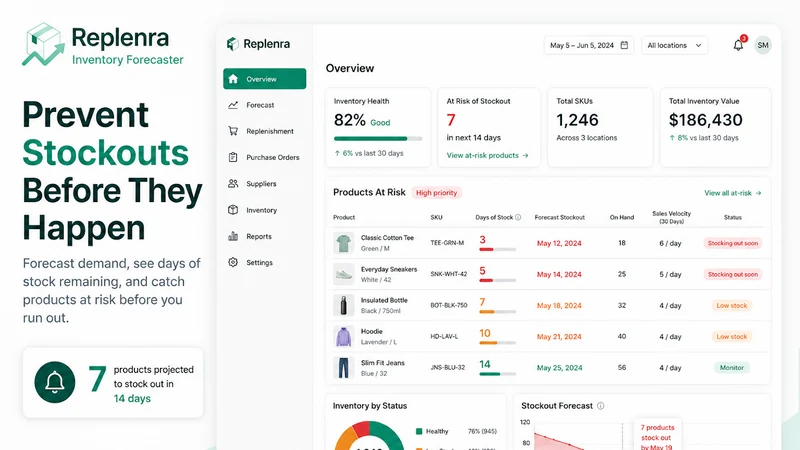Click the large bell icon in promo card
The width and height of the screenshot is (800, 450).
click(x=55, y=382)
